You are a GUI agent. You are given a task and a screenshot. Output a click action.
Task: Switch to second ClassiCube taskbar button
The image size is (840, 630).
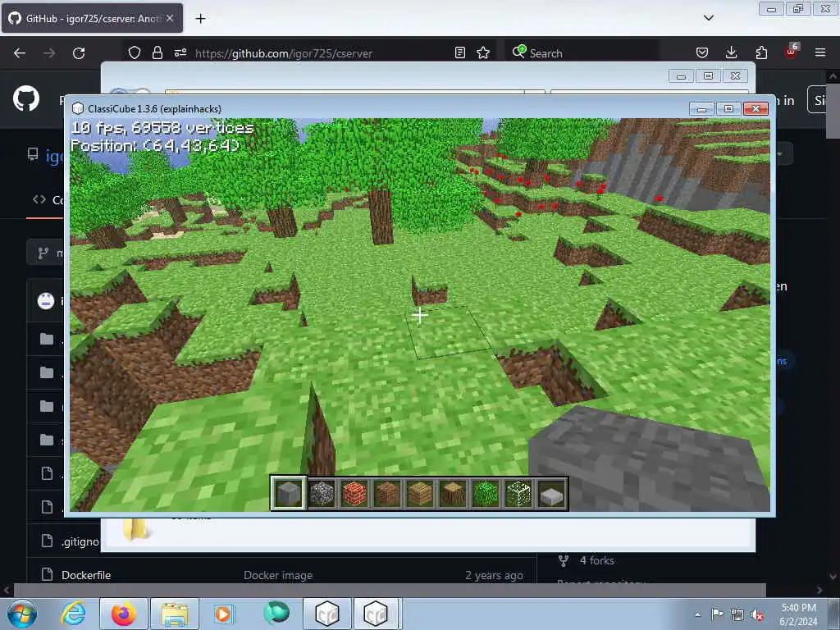[376, 614]
